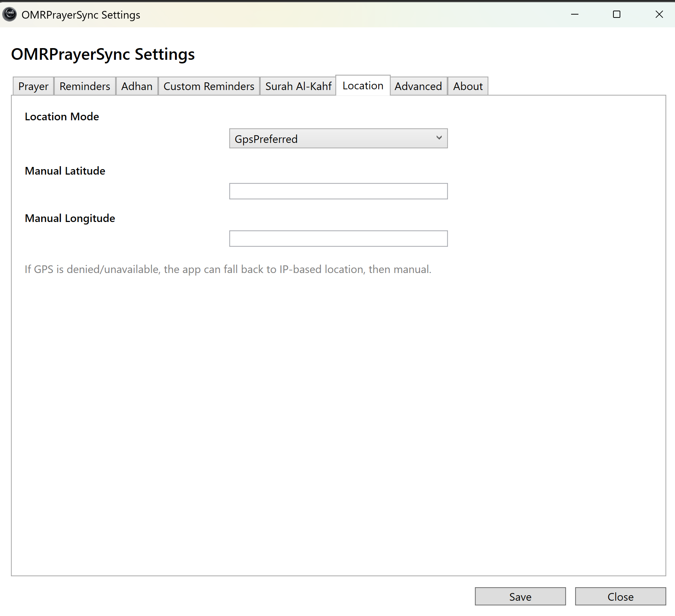Open the Surah Al-Kahf tab
The height and width of the screenshot is (616, 675).
pos(298,86)
